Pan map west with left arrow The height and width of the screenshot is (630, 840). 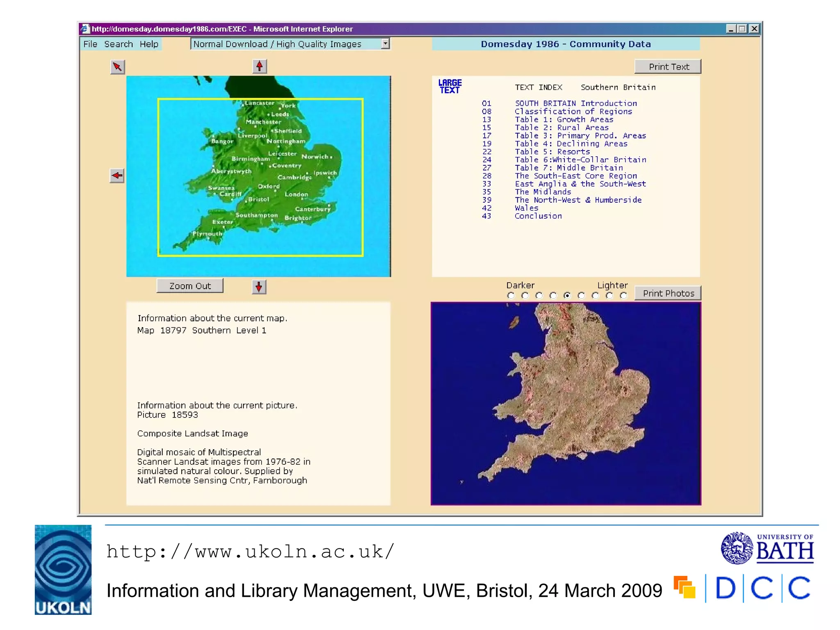point(117,176)
